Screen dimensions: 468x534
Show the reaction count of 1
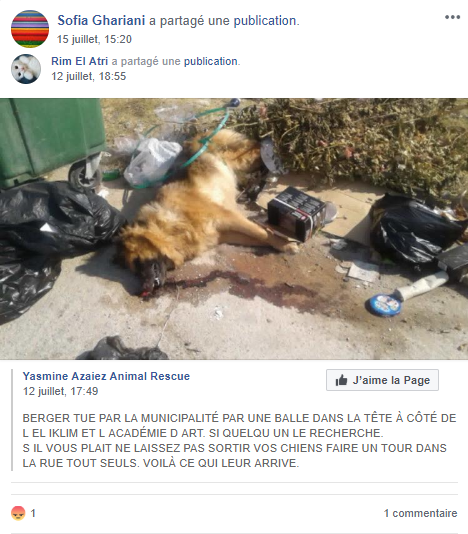pyautogui.click(x=33, y=513)
